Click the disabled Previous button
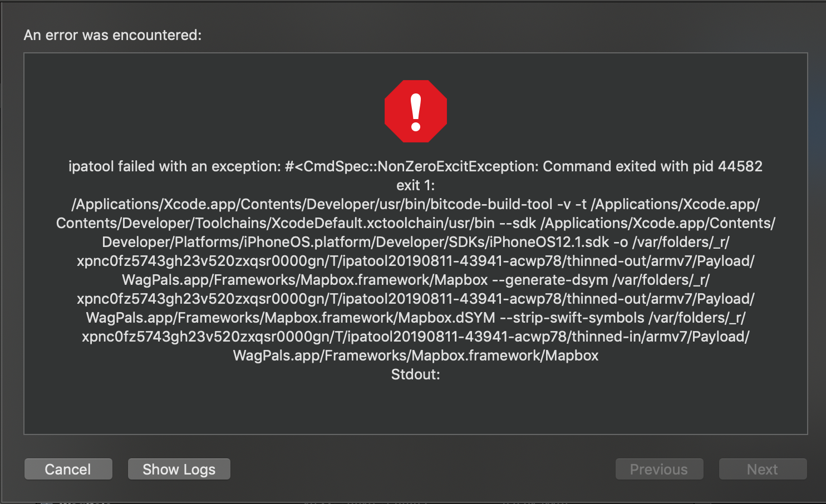826x504 pixels. pyautogui.click(x=659, y=469)
